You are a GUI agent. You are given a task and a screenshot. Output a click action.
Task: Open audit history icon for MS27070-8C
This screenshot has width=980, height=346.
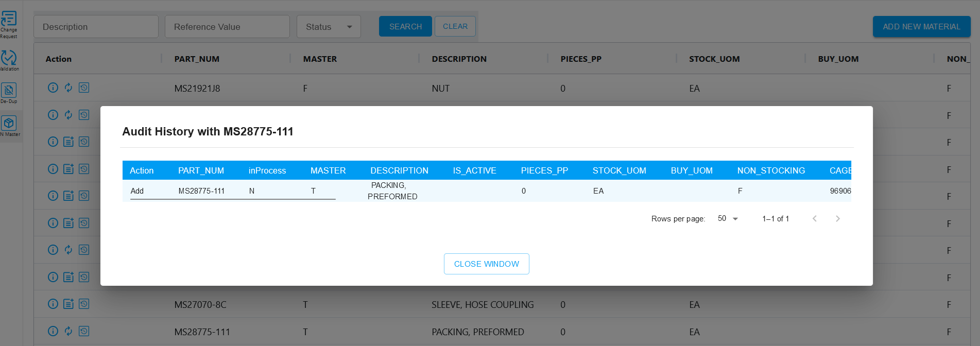84,304
